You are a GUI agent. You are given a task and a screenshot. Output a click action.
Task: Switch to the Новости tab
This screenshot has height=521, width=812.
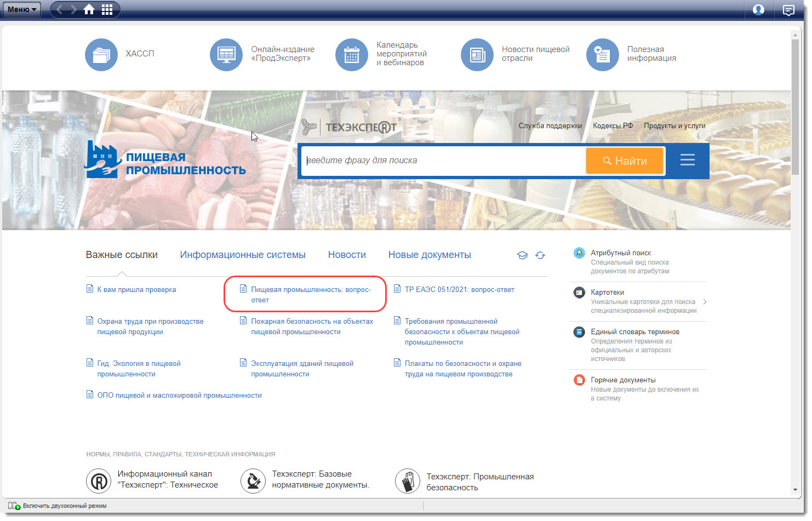(347, 255)
